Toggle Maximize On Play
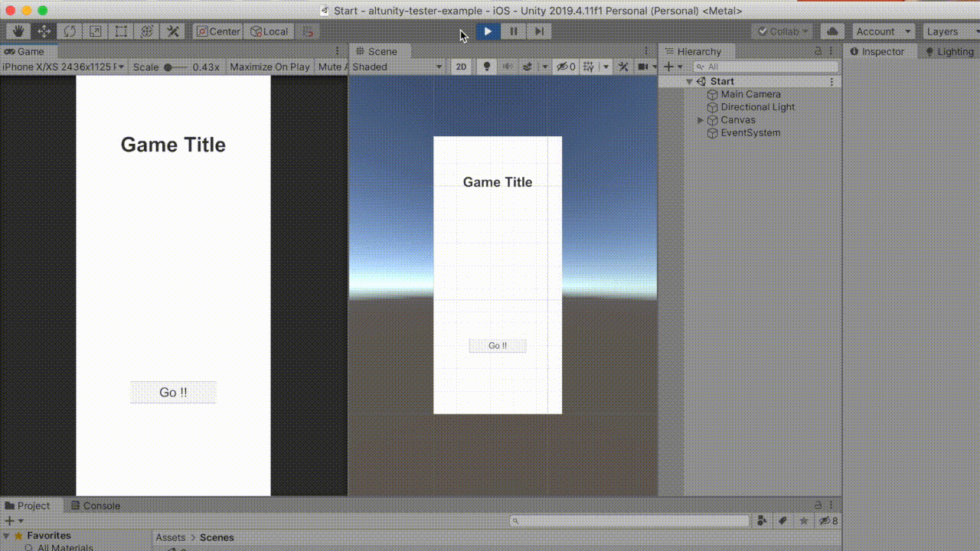Screen dimensions: 980x551 pos(269,67)
